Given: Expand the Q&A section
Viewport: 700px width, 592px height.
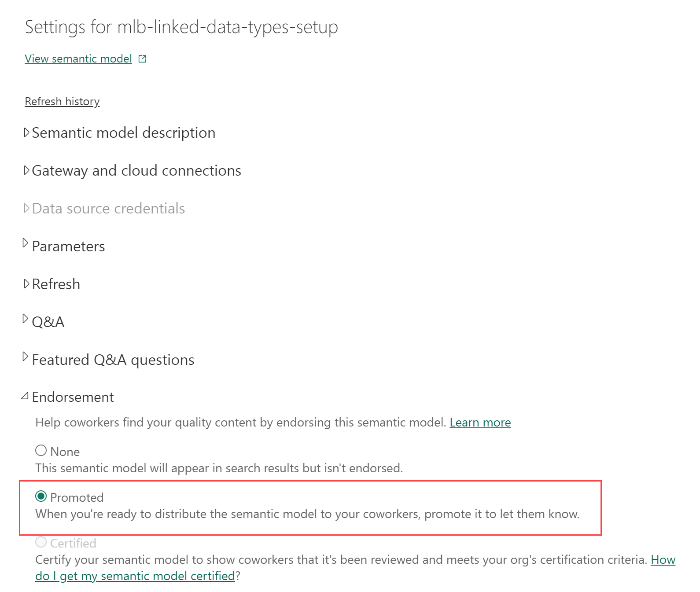Looking at the screenshot, I should tap(26, 319).
